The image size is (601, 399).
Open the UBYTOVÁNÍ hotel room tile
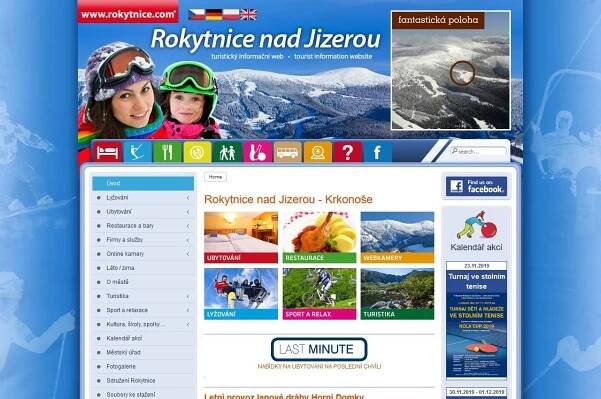click(241, 238)
